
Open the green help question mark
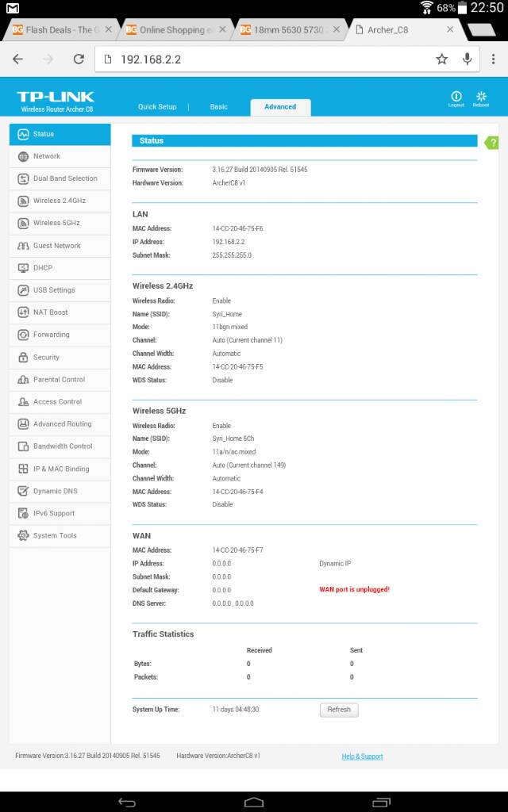click(x=491, y=143)
